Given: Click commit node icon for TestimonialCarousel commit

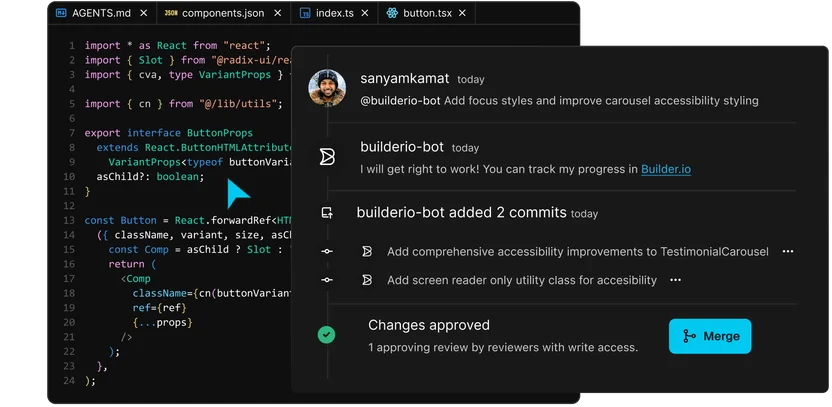Looking at the screenshot, I should point(327,252).
